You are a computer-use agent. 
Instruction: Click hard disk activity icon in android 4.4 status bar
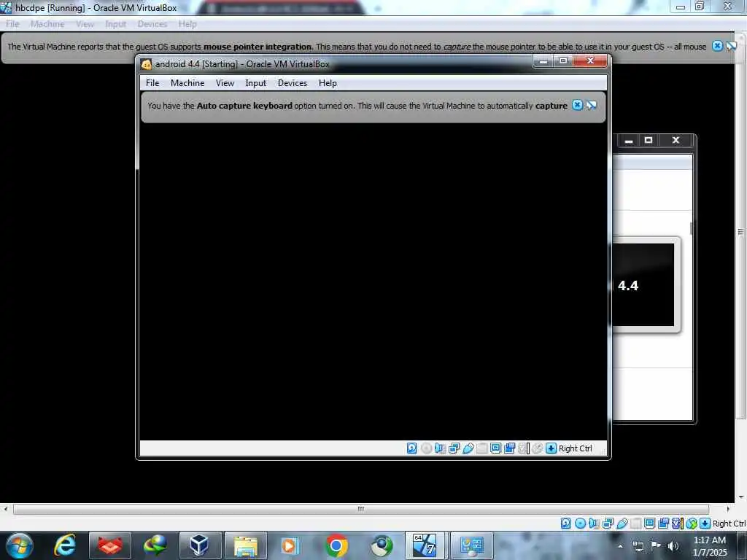pos(412,448)
